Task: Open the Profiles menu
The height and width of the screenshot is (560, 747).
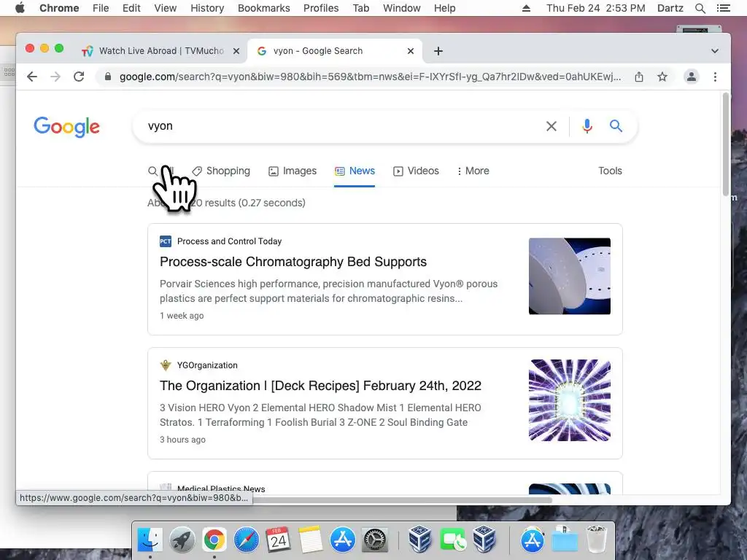Action: tap(321, 8)
